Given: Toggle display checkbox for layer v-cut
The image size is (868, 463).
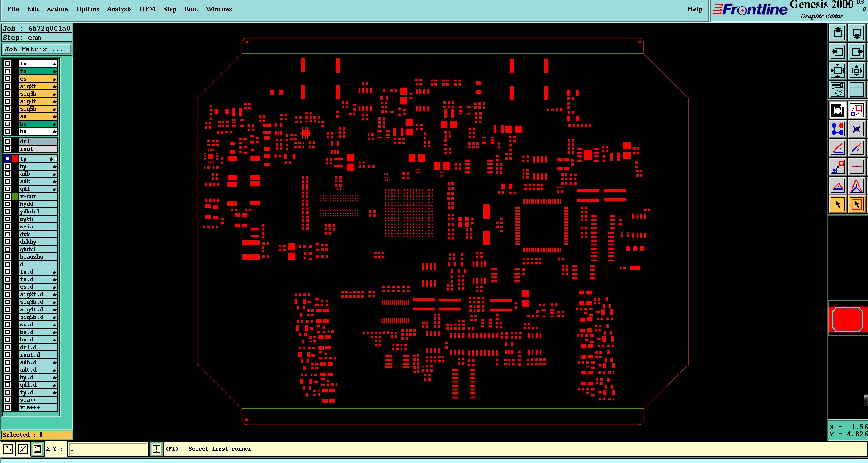Looking at the screenshot, I should tap(8, 196).
